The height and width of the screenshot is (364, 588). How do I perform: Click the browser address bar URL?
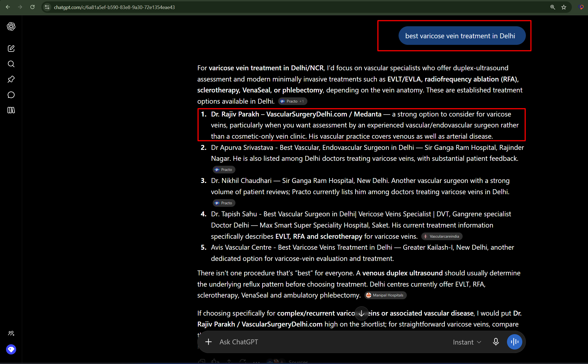[x=114, y=7]
